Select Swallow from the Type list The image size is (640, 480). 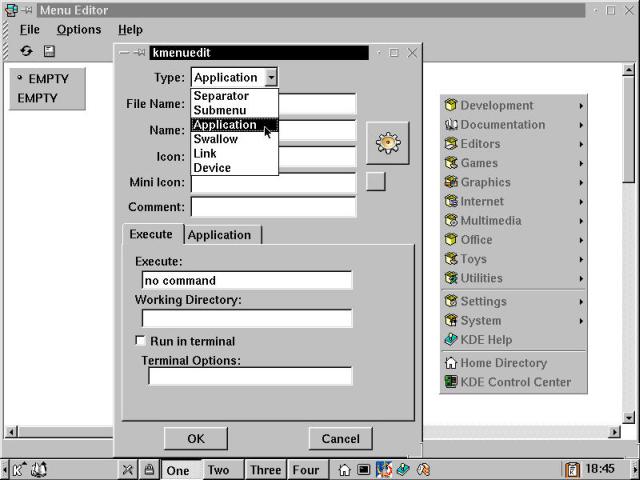pyautogui.click(x=215, y=139)
